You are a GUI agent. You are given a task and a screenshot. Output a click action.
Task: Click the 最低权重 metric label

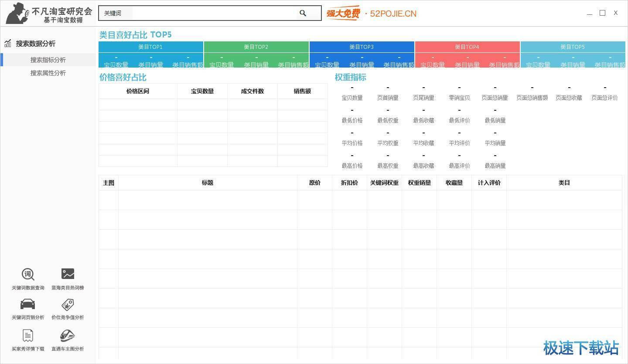[x=388, y=120]
